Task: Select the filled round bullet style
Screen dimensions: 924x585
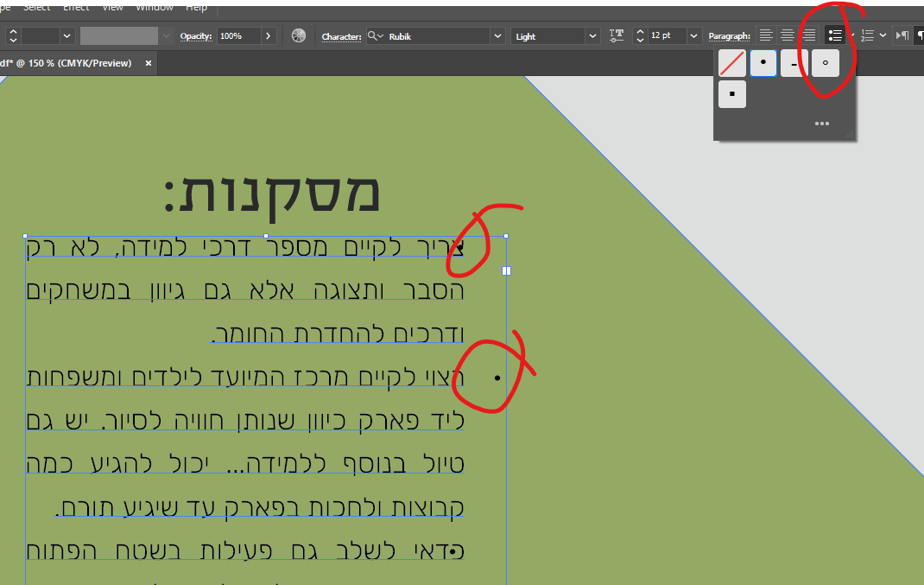Action: (x=763, y=62)
